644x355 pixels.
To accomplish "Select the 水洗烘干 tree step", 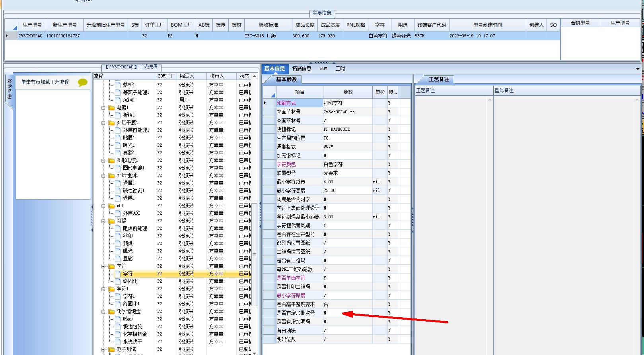I will (x=132, y=341).
